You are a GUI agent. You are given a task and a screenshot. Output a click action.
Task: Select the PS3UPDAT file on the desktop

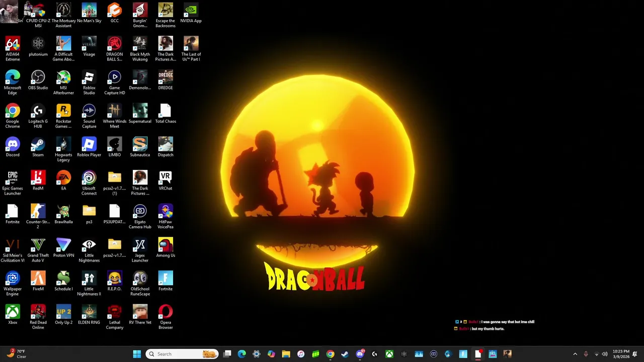pos(114,215)
